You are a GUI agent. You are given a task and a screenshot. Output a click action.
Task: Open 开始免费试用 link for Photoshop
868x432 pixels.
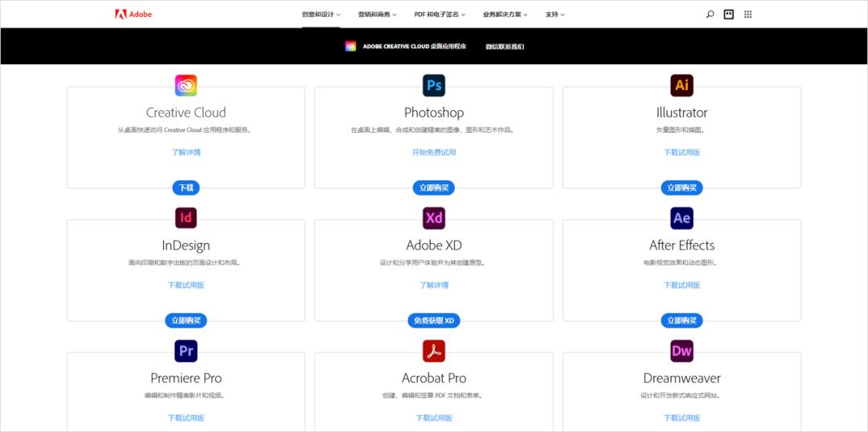[434, 152]
